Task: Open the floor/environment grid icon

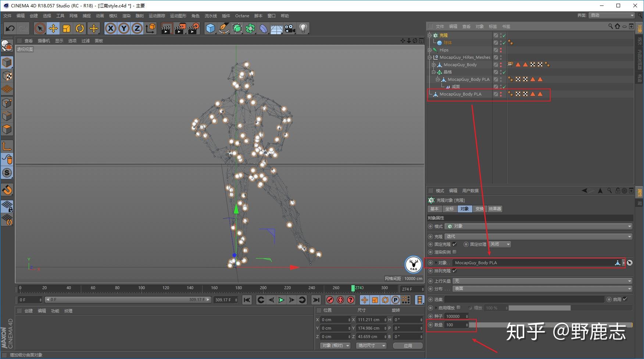Action: pos(277,28)
